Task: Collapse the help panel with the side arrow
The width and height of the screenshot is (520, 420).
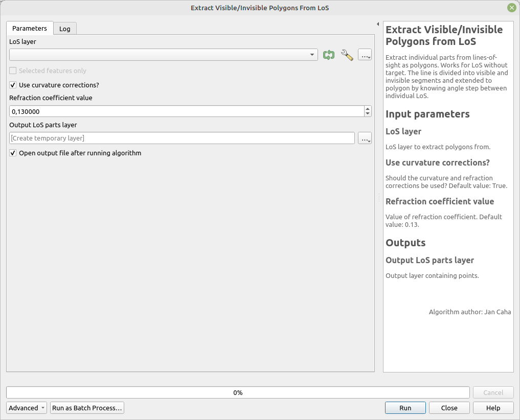Action: [x=377, y=24]
